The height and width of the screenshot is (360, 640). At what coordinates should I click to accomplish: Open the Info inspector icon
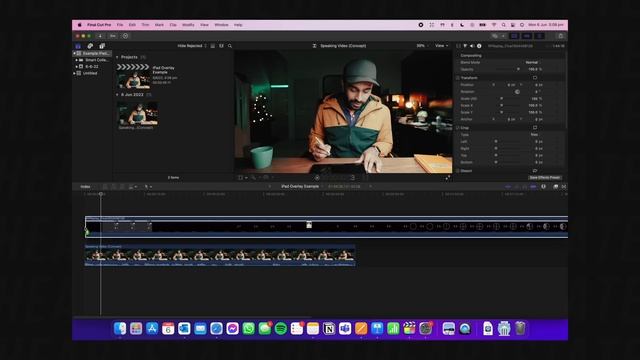479,46
